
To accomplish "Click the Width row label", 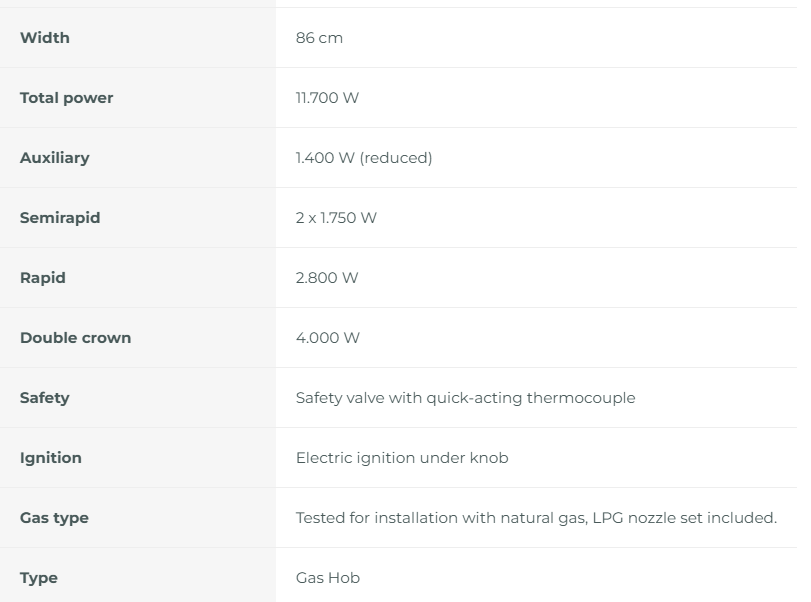I will coord(45,38).
